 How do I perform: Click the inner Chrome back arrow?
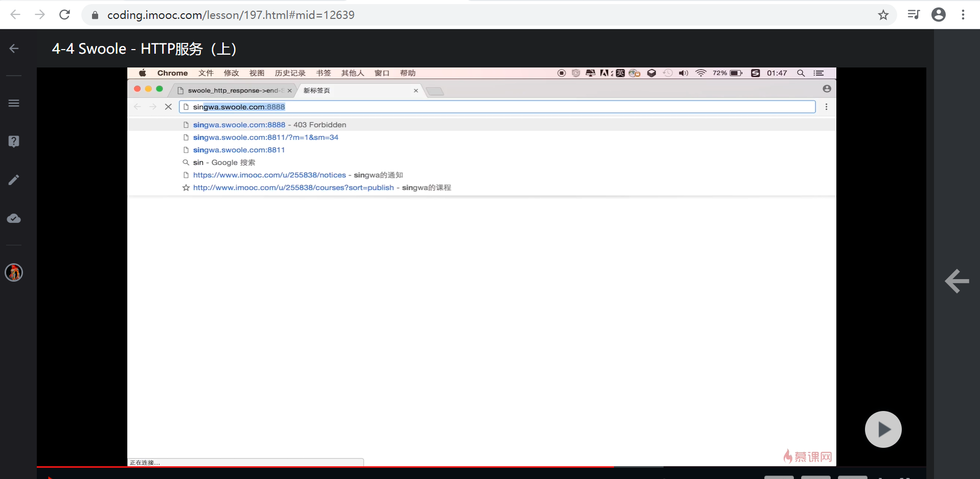pos(137,107)
